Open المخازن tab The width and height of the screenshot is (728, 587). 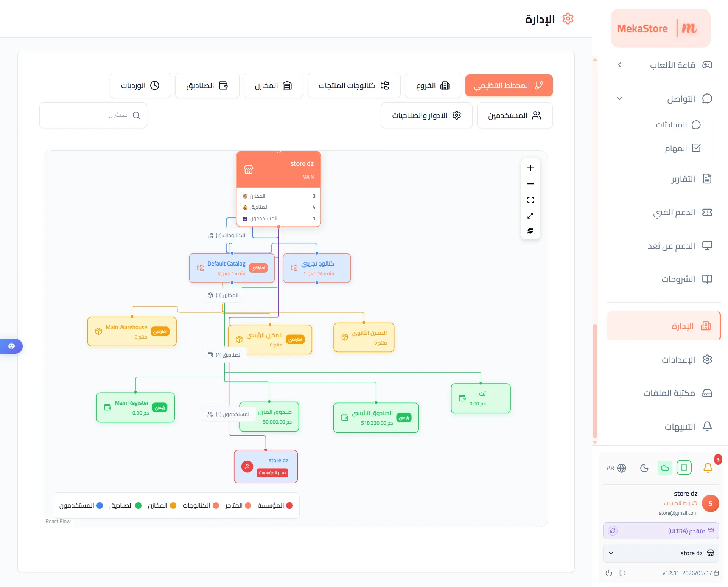(273, 85)
